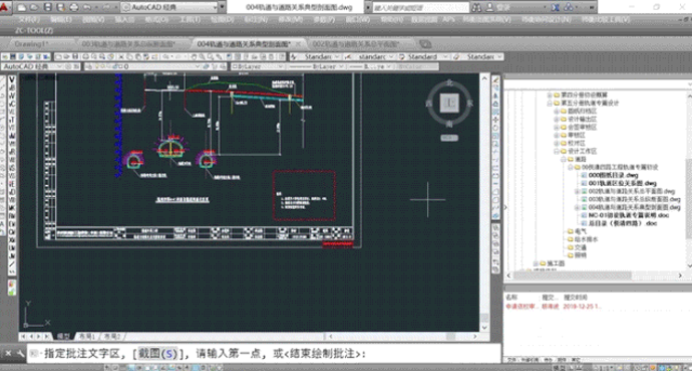692x372 pixels.
Task: Choose the 截图(S) command line option
Action: point(158,353)
